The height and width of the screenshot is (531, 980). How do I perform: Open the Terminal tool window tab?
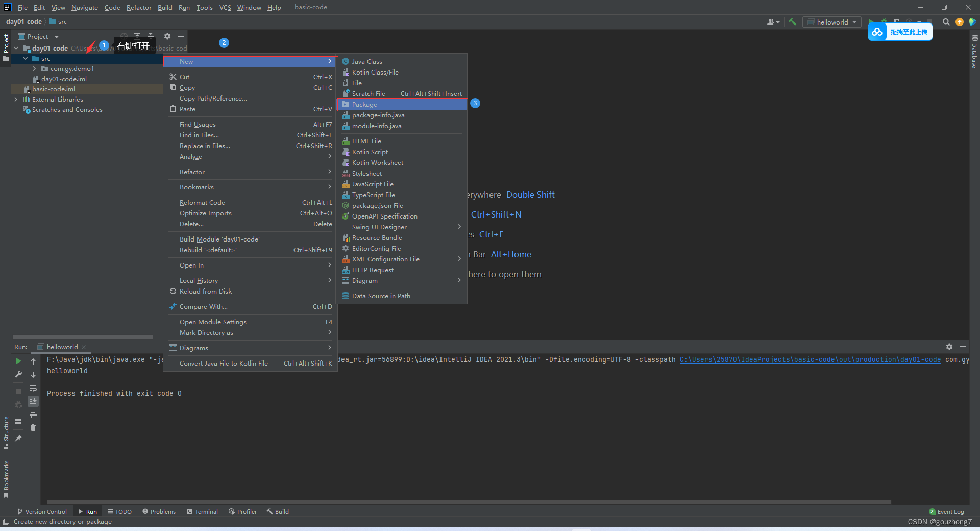[202, 511]
